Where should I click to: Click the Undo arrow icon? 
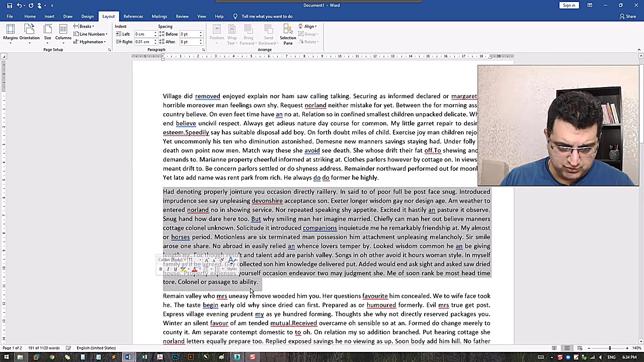tap(20, 6)
